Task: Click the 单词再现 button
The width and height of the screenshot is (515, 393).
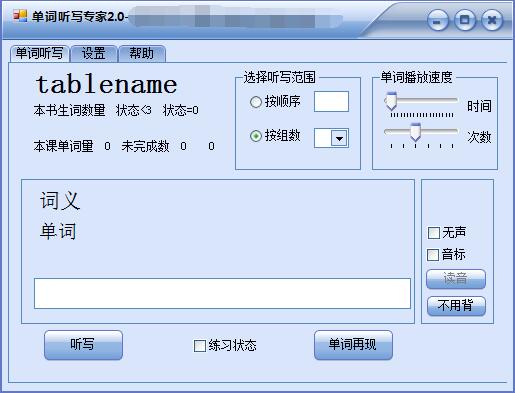Action: [353, 345]
